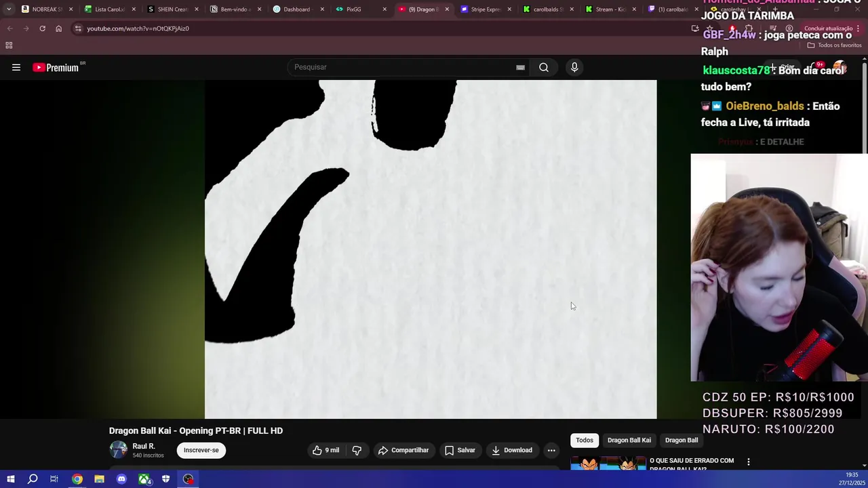The image size is (868, 488).
Task: Switch to the Stream - Kick tab
Action: [x=610, y=9]
